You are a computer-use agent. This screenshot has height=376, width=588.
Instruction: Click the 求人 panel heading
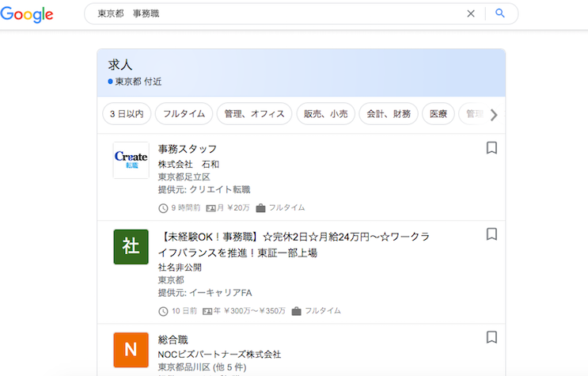coord(120,65)
